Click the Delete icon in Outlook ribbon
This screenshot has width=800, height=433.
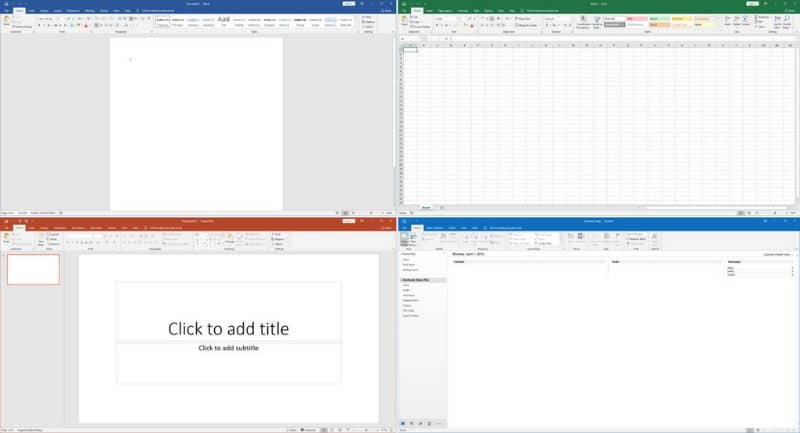pos(443,238)
